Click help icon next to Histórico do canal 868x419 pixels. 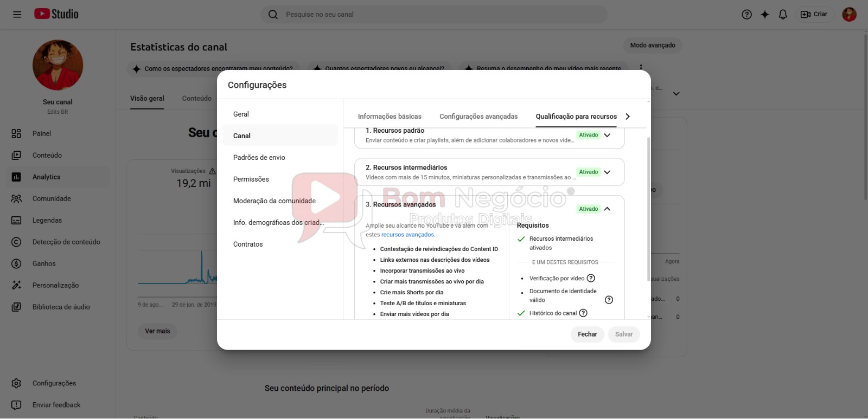(x=583, y=313)
